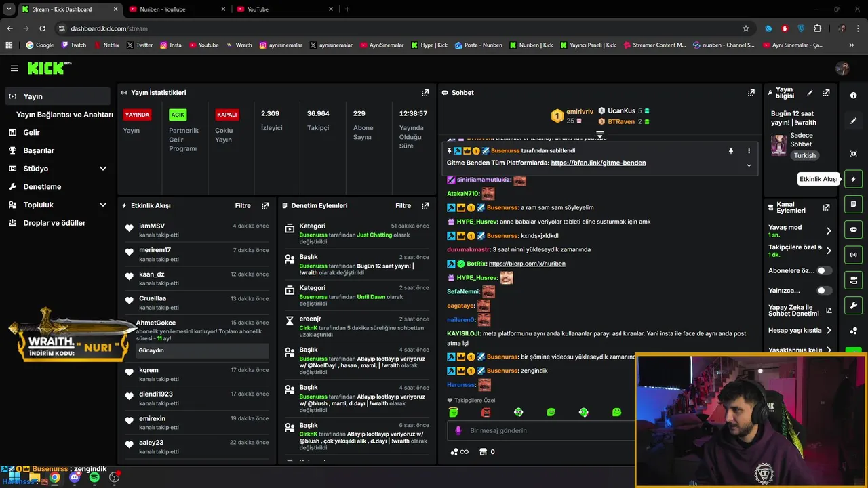Open Yavaş mod settings arrow
The image size is (868, 488).
tap(829, 231)
